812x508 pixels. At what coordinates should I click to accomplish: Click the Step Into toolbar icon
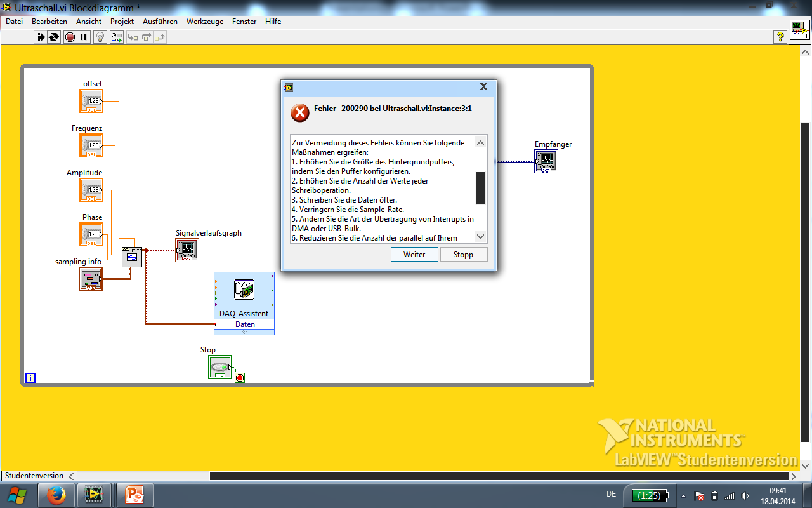point(133,37)
